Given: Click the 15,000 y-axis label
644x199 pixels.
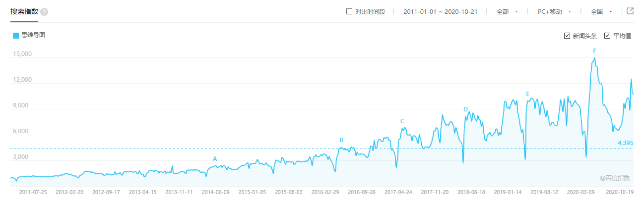Looking at the screenshot, I should tap(21, 54).
